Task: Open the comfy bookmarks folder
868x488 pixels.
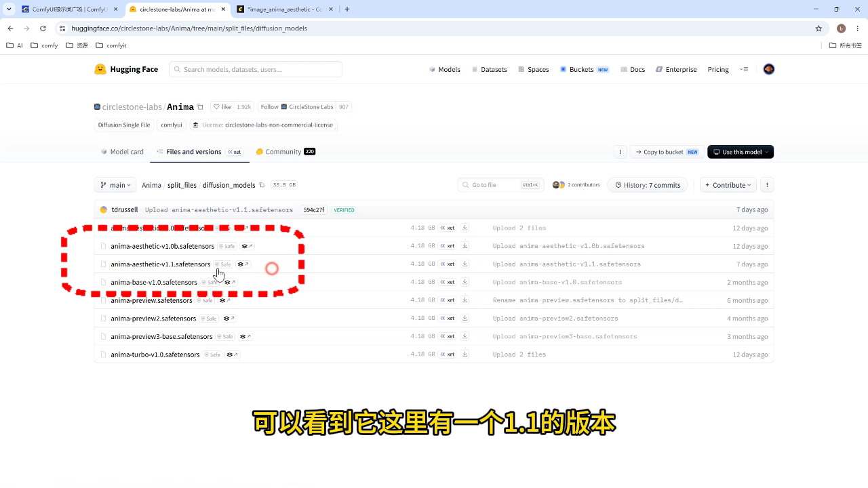Action: pos(44,45)
